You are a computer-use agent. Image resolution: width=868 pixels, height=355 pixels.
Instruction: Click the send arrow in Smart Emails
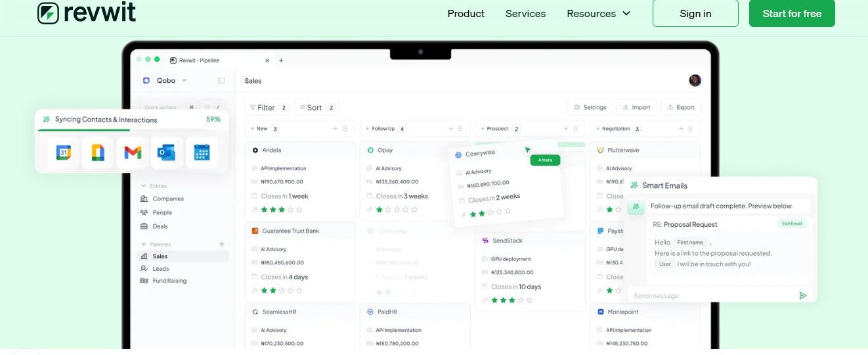tap(802, 296)
